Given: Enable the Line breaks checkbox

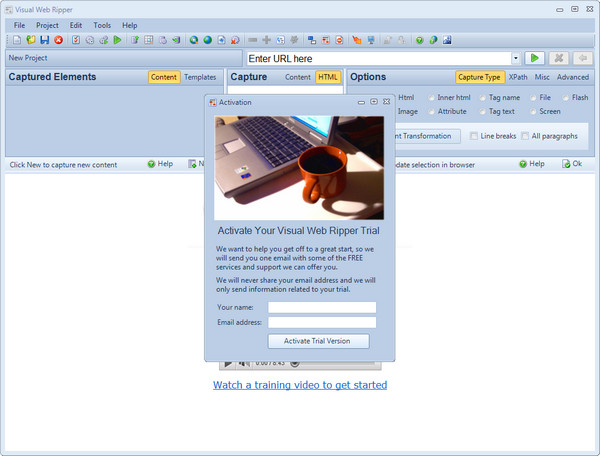Looking at the screenshot, I should tap(474, 136).
